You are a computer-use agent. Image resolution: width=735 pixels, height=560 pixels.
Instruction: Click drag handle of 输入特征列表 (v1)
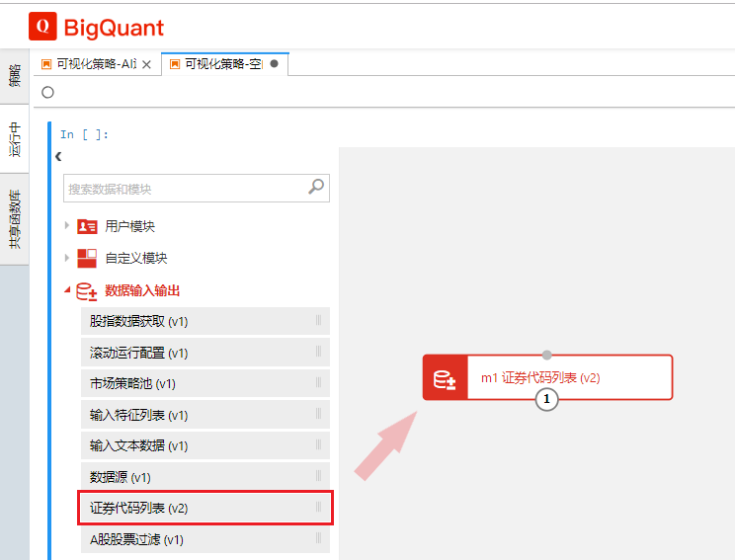pyautogui.click(x=319, y=413)
